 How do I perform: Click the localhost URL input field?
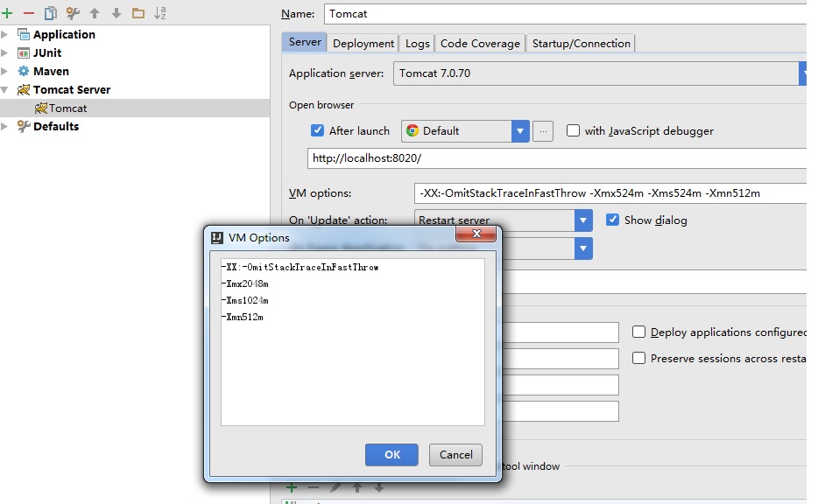(438, 158)
